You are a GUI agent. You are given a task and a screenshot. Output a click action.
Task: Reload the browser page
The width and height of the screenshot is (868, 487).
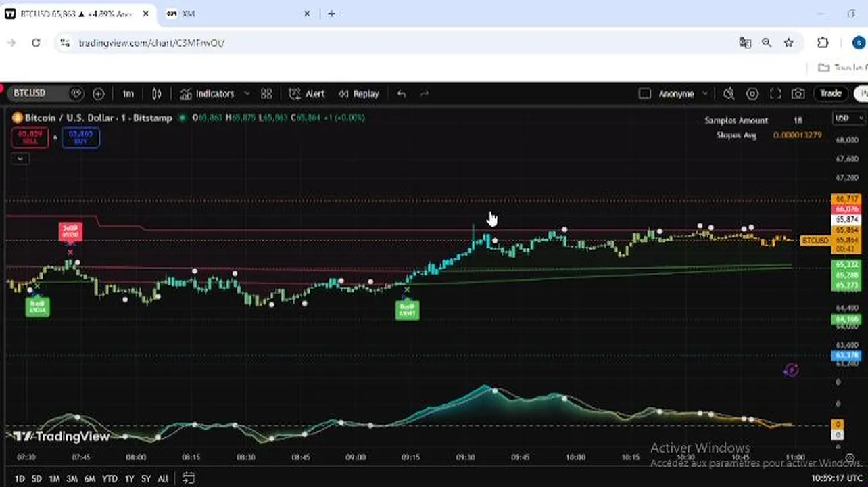(36, 43)
